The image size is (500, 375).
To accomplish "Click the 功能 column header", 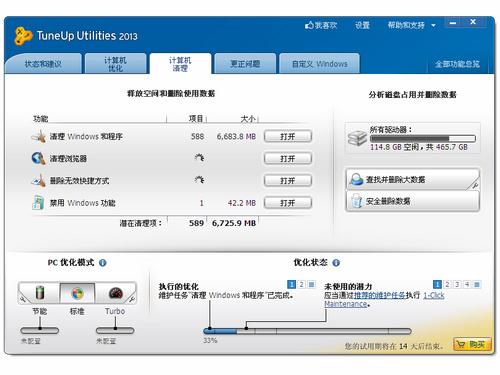I will pyautogui.click(x=41, y=119).
